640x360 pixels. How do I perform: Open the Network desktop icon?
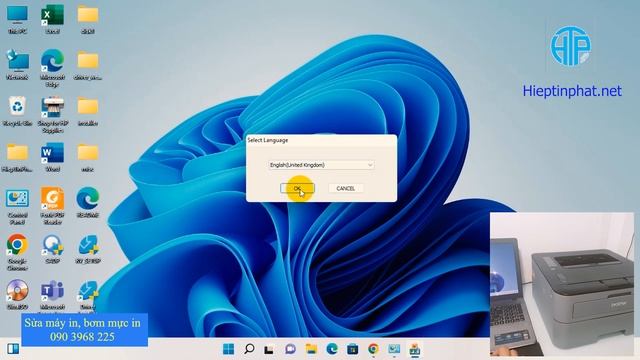(17, 65)
